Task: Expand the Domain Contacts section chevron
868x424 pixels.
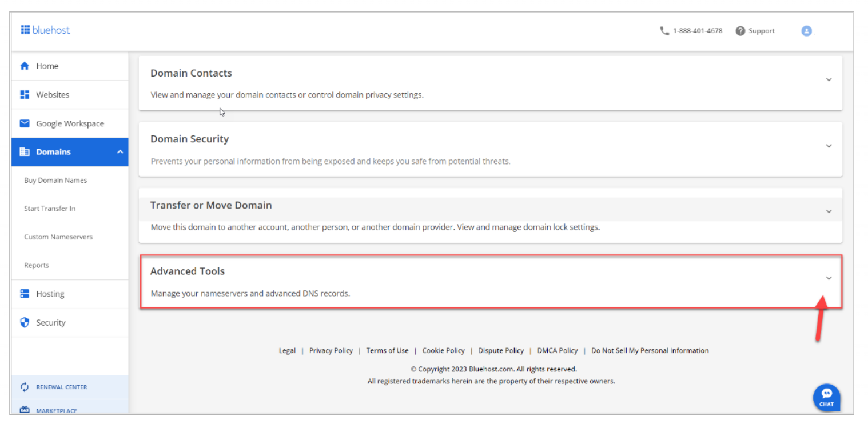Action: pyautogui.click(x=829, y=79)
